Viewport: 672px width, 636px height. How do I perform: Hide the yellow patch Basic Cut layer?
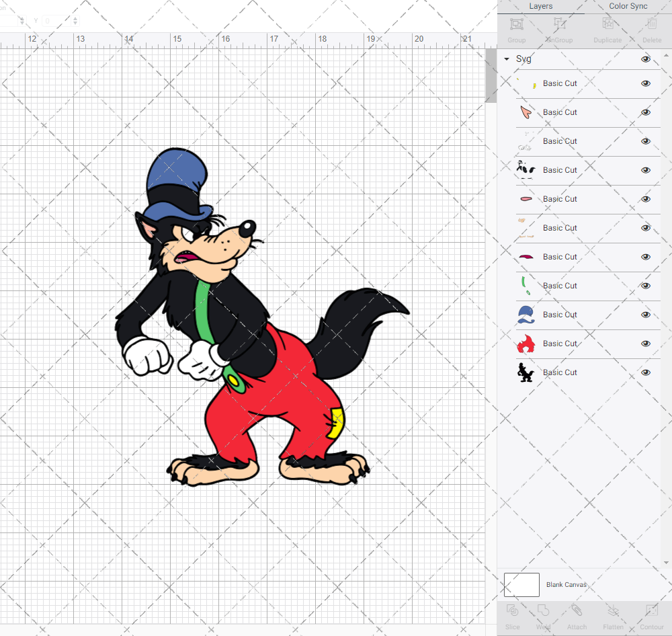pyautogui.click(x=645, y=83)
